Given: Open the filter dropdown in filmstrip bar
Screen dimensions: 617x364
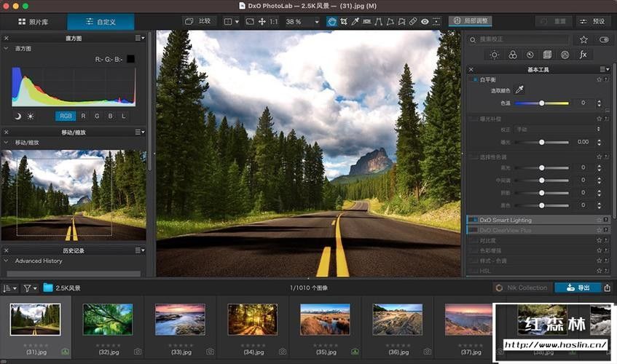Looking at the screenshot, I should 30,288.
